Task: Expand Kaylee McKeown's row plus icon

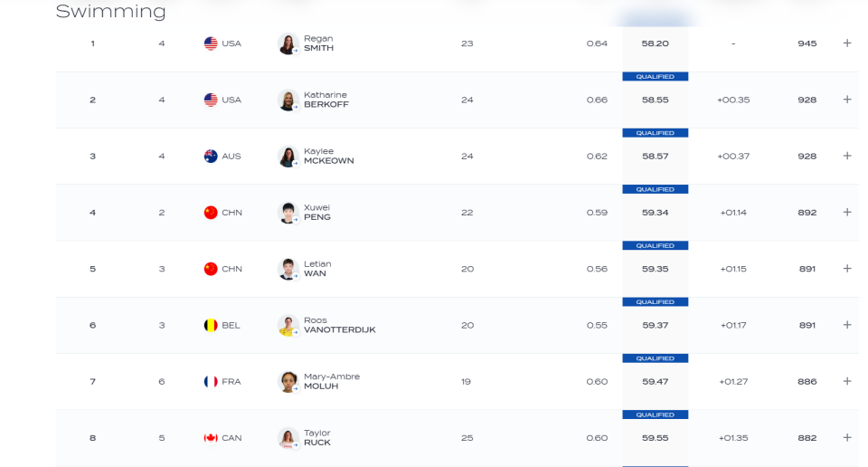Action: pos(847,157)
